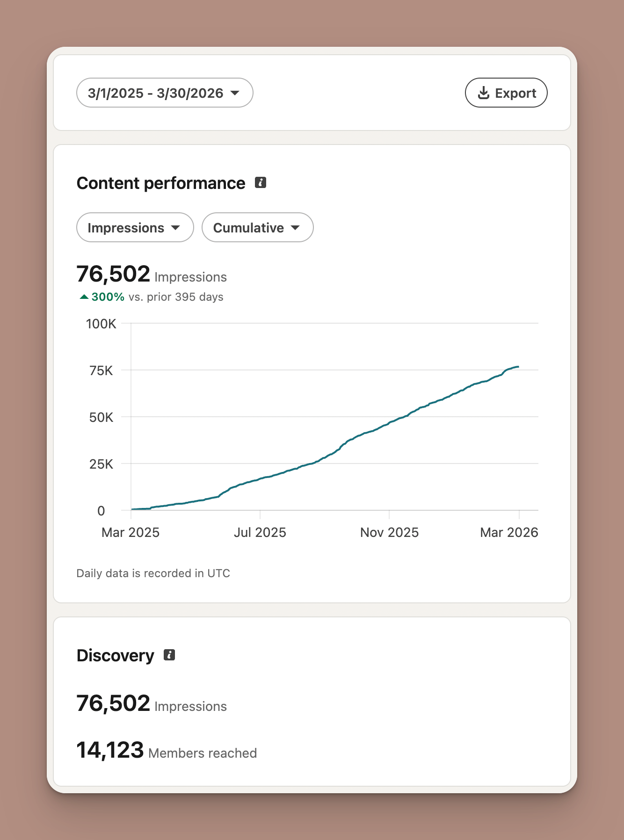Screen dimensions: 624x840
Task: Select the 14,123 Members reached figure
Action: [110, 750]
